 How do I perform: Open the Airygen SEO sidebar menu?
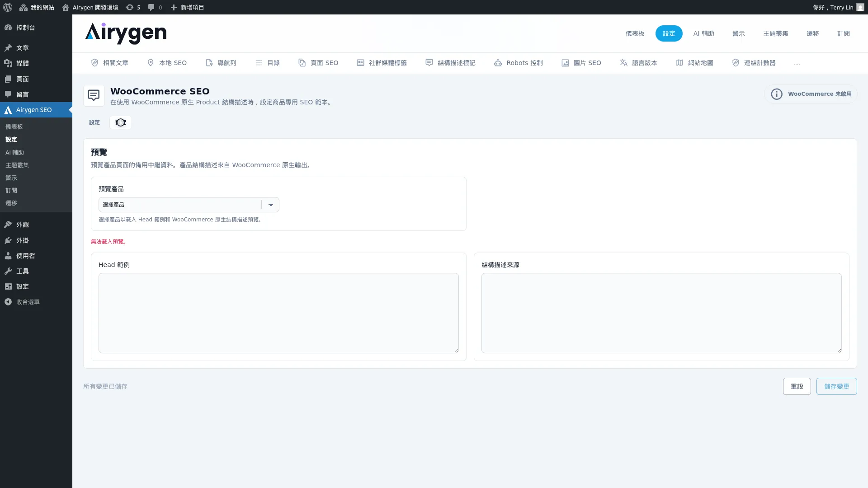point(36,110)
